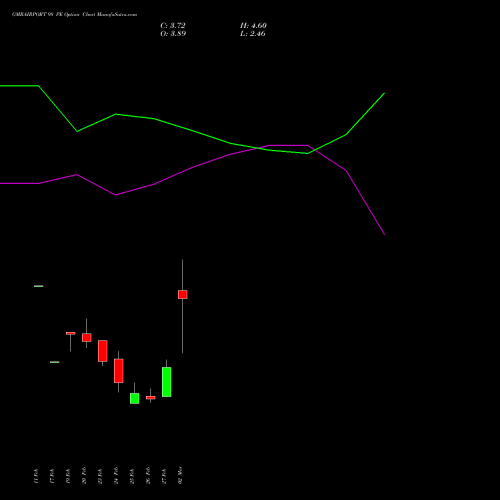Click the green candle for 27 Feb
Image resolution: width=500 pixels, height=500 pixels.
point(166,382)
